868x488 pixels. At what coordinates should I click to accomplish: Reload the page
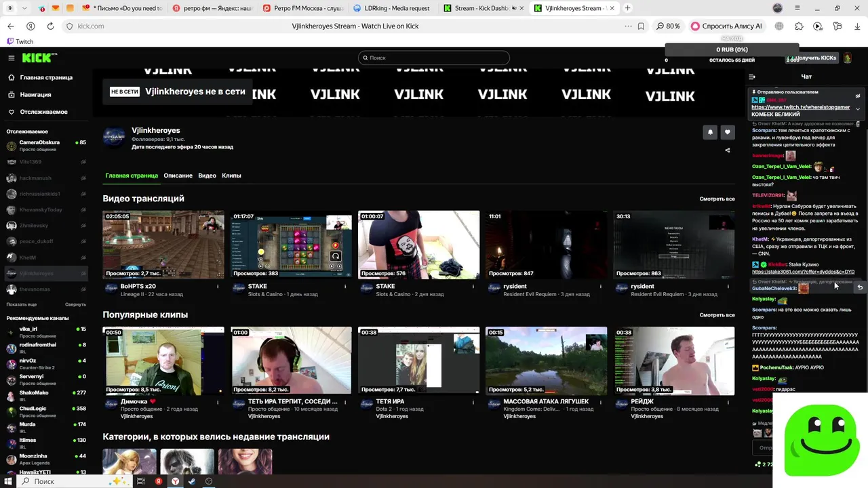click(50, 26)
